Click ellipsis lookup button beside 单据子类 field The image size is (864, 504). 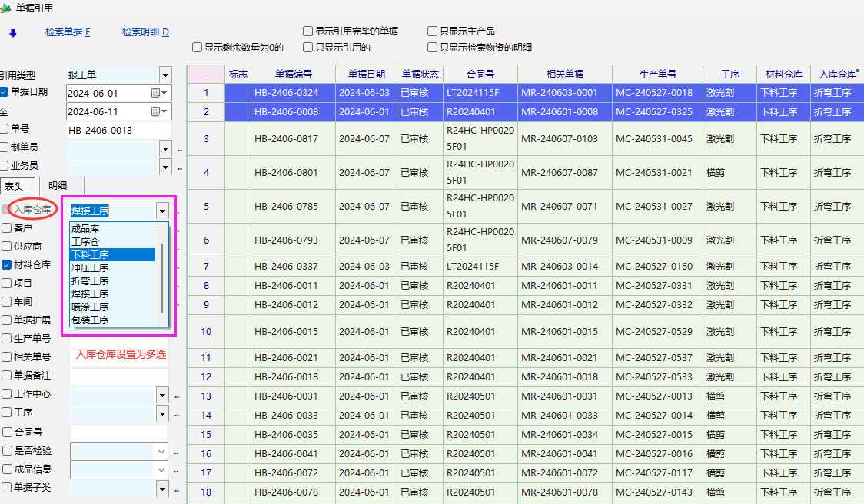click(176, 489)
